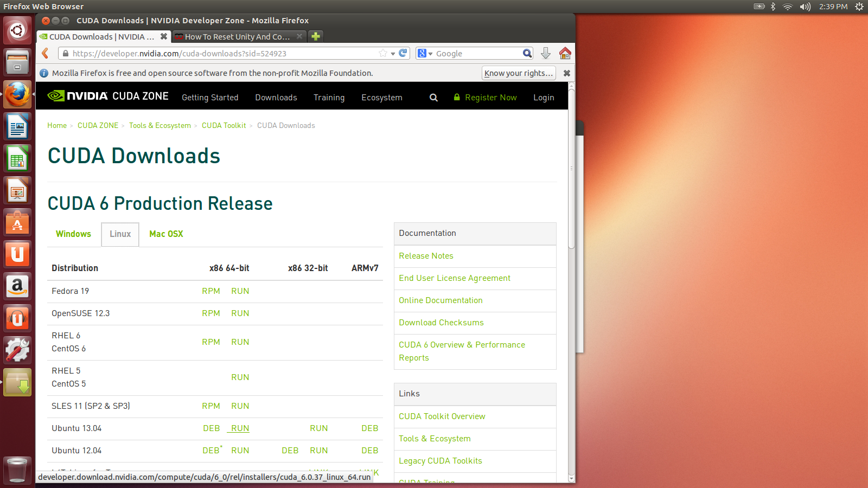Open the Ubuntu Dash home launcher
This screenshot has height=488, width=868.
17,30
